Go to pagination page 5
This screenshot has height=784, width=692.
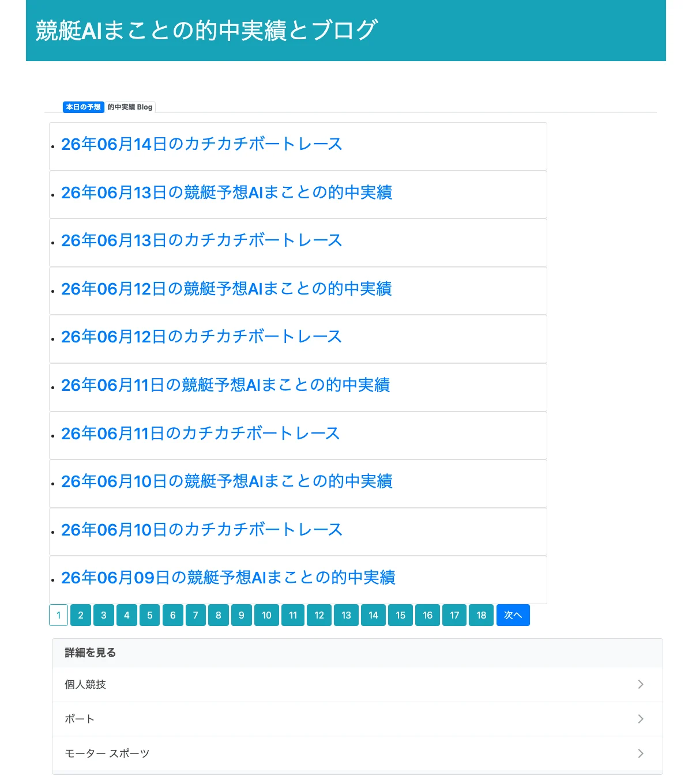[x=150, y=615]
